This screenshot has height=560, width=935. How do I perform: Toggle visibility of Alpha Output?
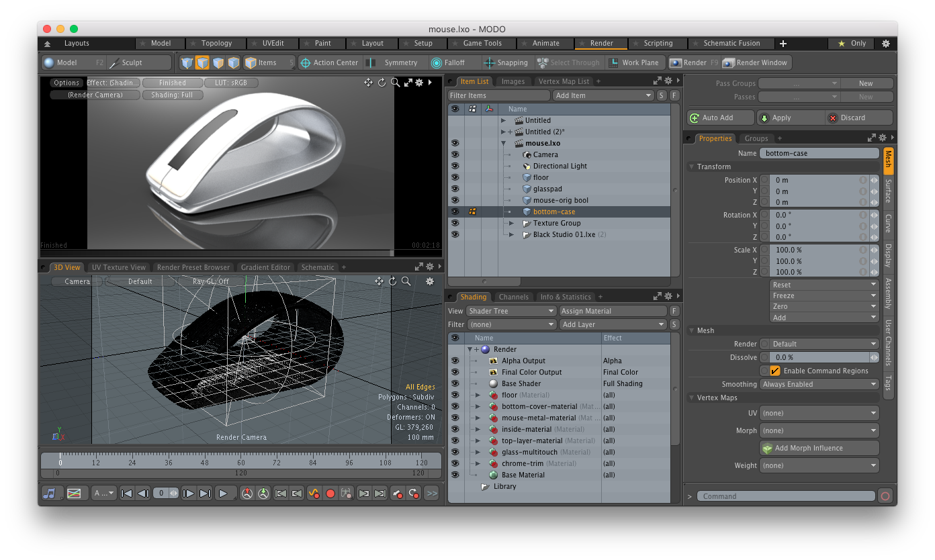(x=455, y=361)
